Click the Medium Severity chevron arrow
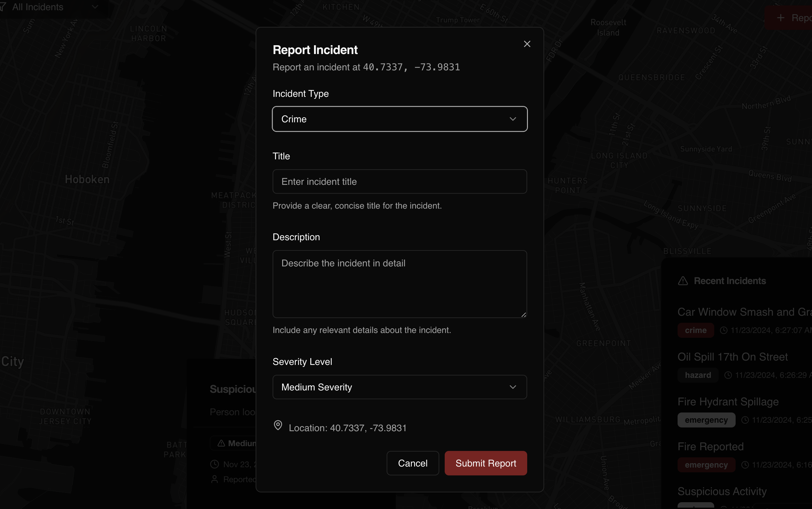812x509 pixels. 513,387
